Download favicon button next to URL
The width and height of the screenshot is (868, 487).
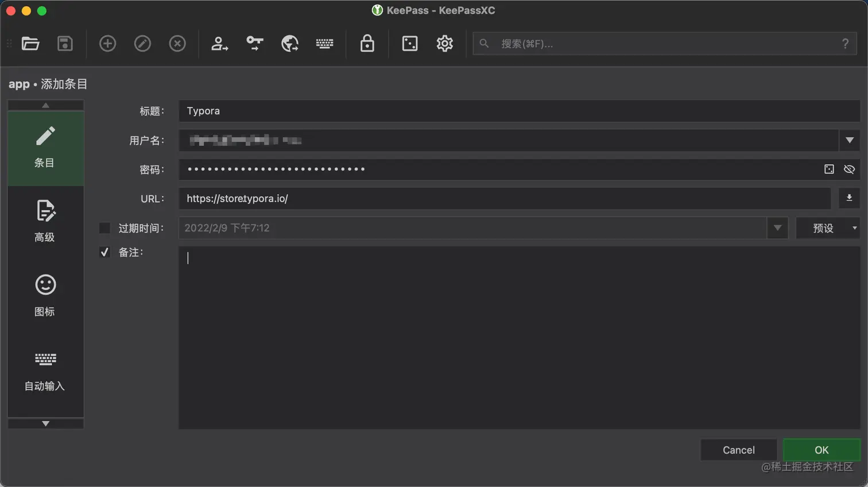click(x=849, y=198)
